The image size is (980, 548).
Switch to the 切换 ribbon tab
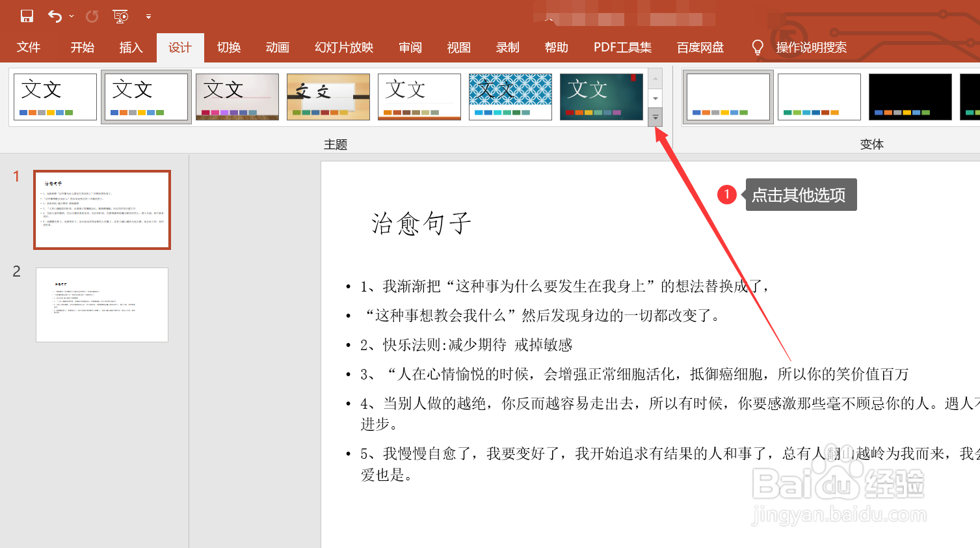(x=229, y=48)
